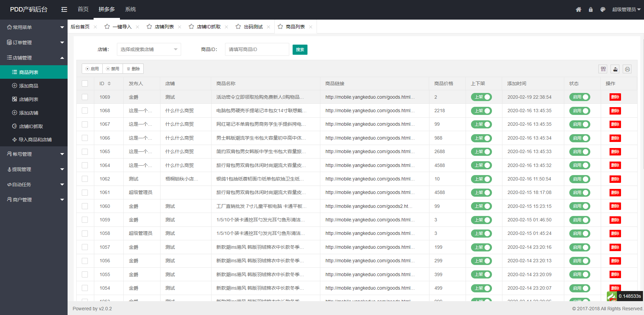Open the theme palette icon
Viewport: 644px width, 315px height.
tap(603, 9)
